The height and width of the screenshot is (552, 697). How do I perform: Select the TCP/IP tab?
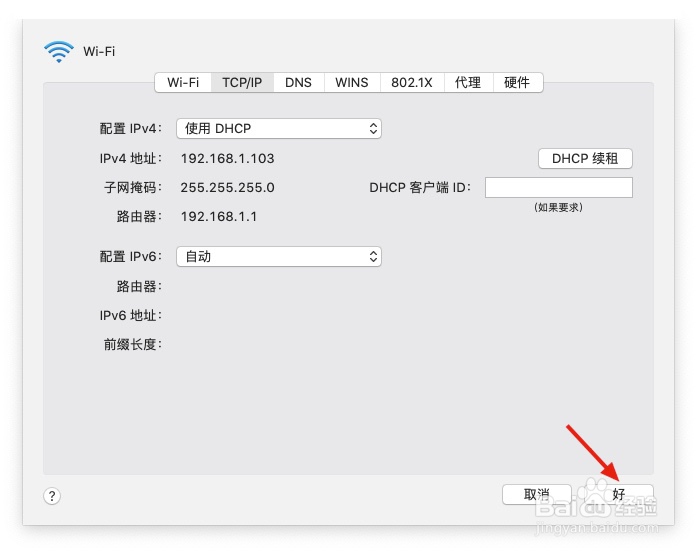tap(242, 82)
